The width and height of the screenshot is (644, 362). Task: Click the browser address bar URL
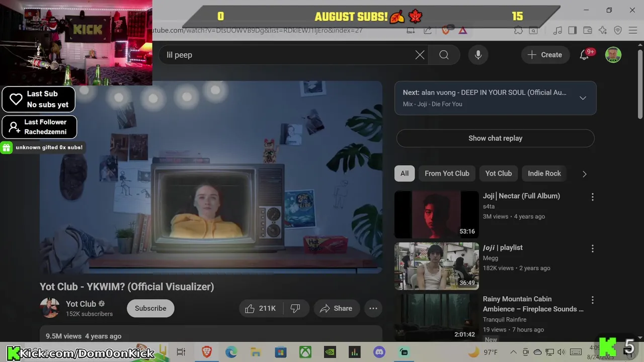[257, 30]
